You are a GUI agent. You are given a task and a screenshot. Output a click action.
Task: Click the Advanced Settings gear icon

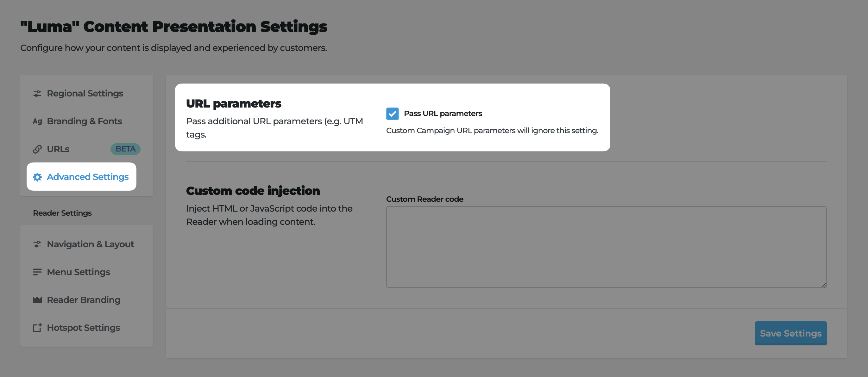(x=37, y=177)
